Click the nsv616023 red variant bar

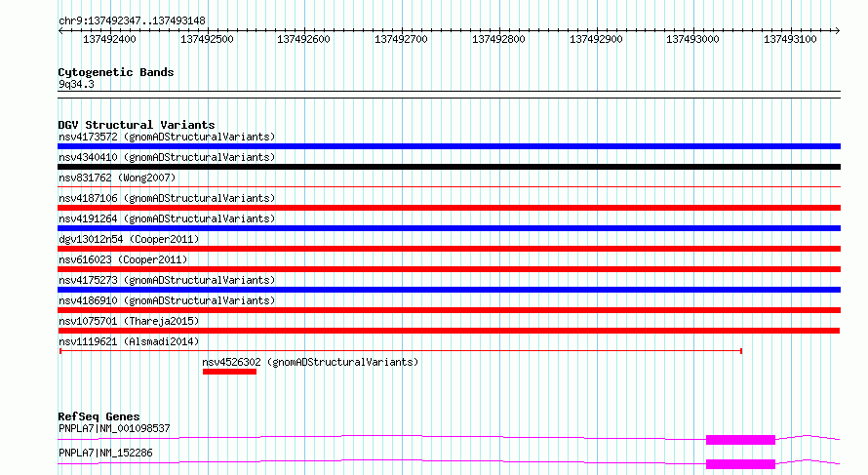pyautogui.click(x=449, y=269)
